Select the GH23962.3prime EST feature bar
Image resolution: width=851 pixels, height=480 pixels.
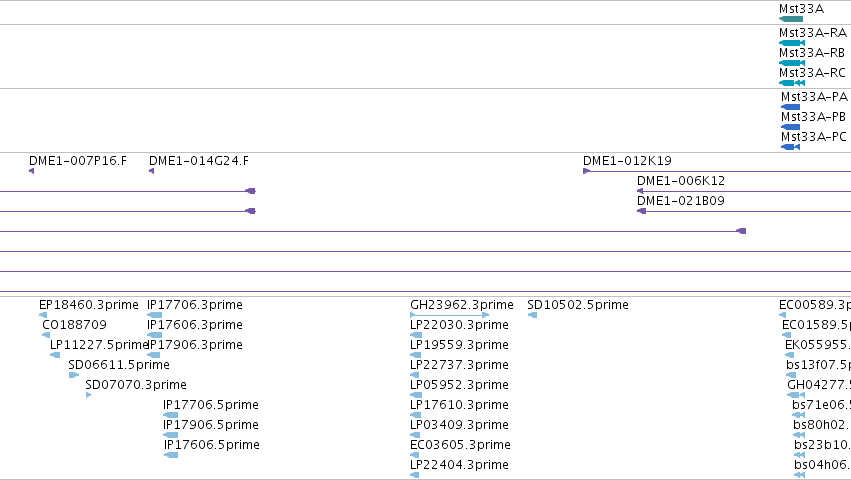point(449,315)
